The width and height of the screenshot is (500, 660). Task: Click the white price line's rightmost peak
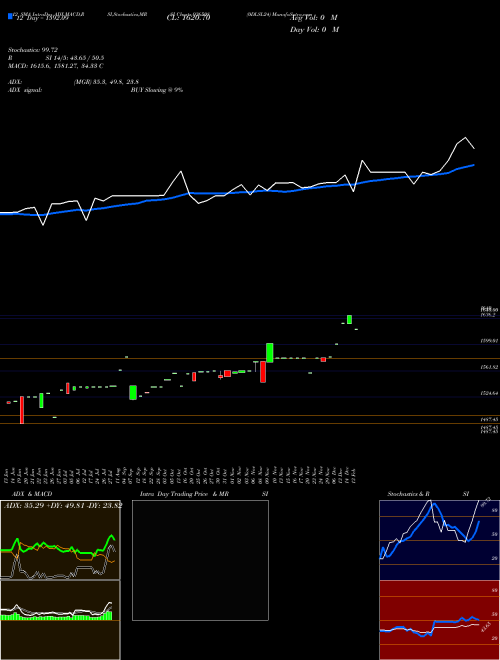pos(465,138)
